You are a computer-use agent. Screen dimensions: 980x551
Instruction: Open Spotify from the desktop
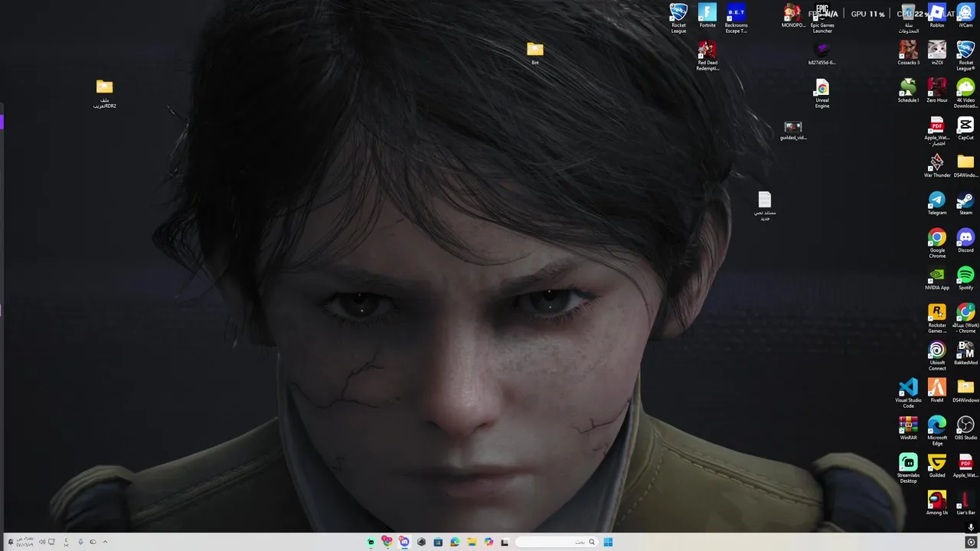tap(965, 279)
